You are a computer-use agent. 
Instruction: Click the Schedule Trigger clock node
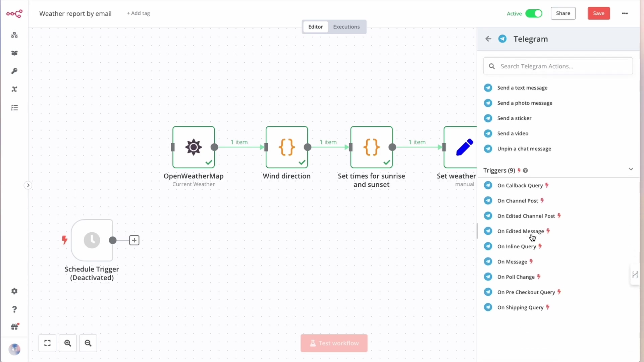tap(92, 240)
